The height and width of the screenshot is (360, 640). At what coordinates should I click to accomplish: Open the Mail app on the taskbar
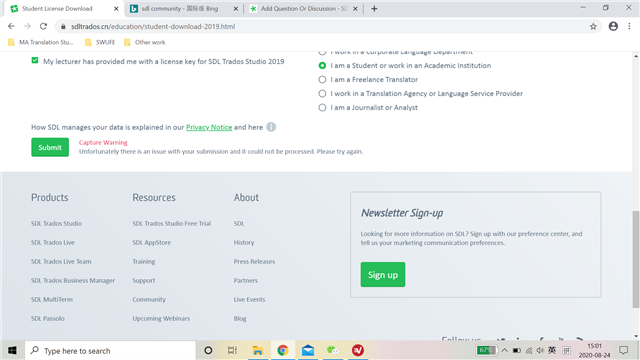(x=308, y=350)
